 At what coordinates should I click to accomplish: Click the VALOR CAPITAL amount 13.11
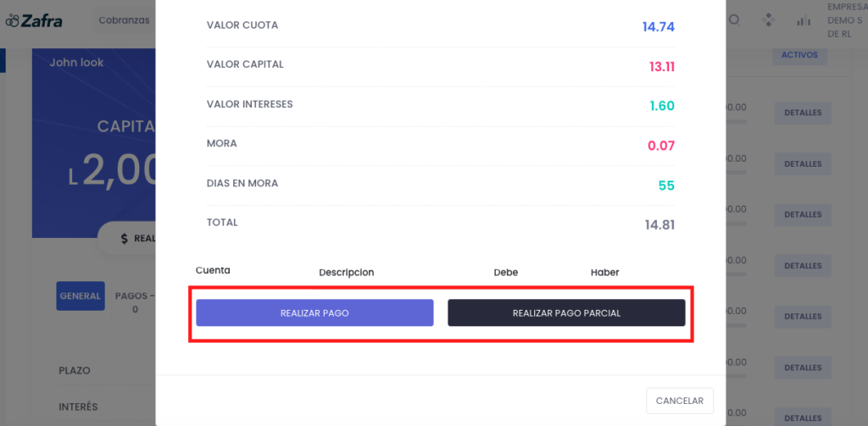(x=661, y=67)
